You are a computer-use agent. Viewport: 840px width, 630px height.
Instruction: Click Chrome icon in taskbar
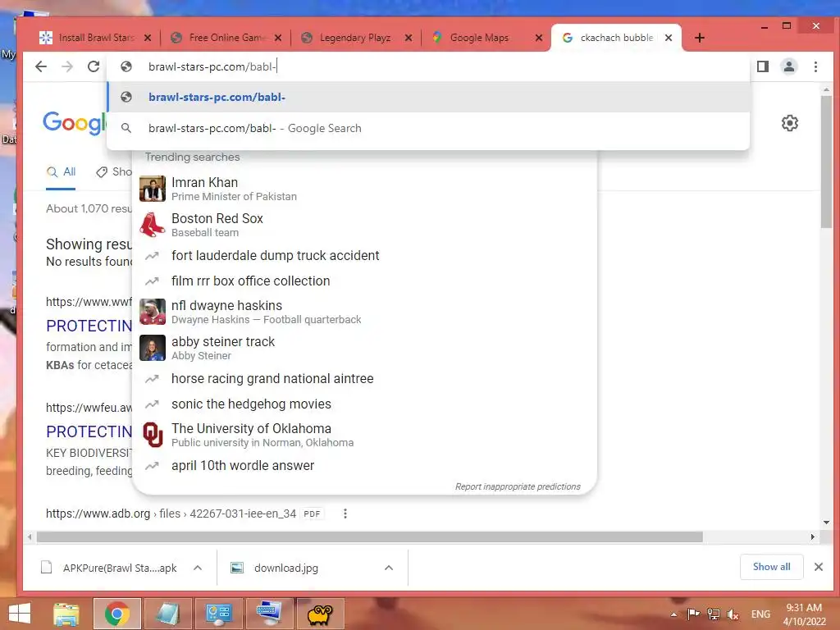point(116,614)
